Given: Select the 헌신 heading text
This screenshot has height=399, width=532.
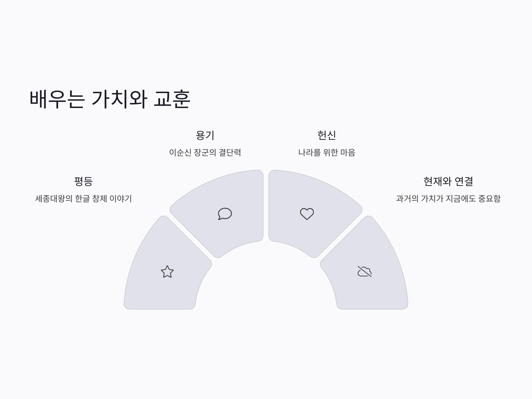Looking at the screenshot, I should 327,135.
